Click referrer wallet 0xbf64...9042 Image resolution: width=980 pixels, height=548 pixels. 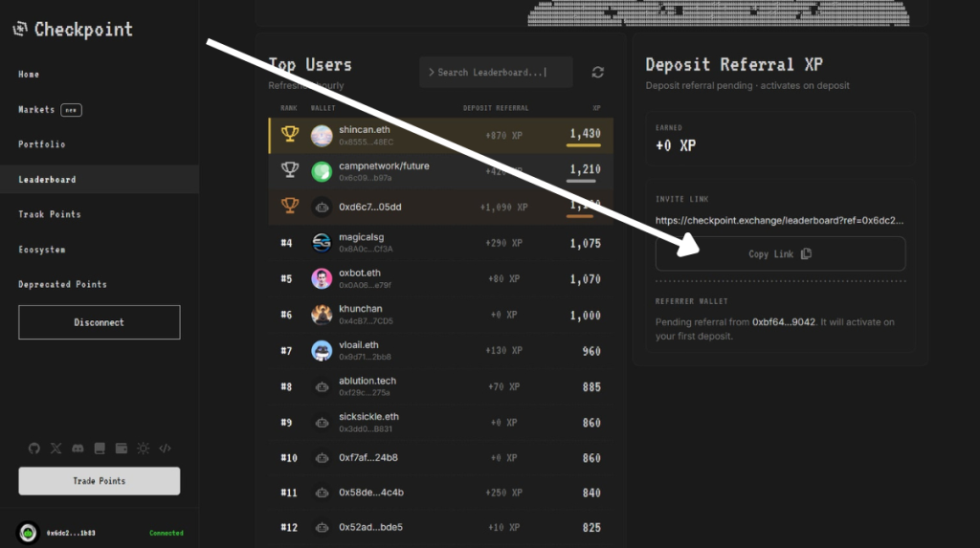[x=784, y=321]
